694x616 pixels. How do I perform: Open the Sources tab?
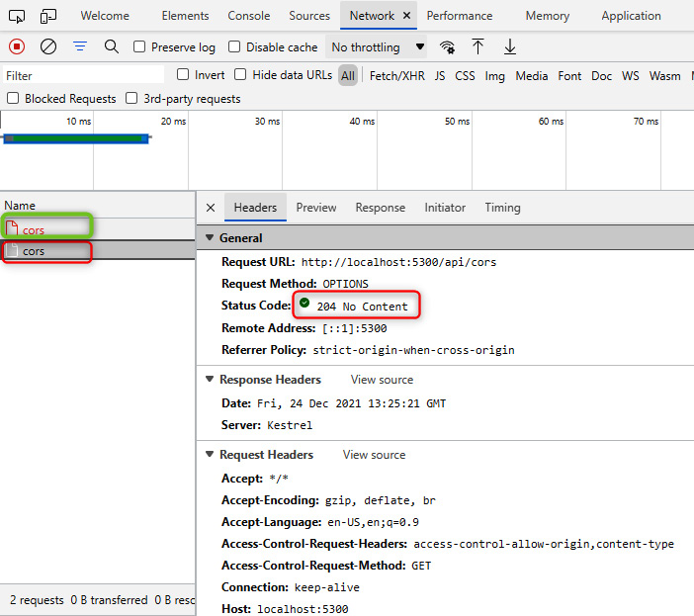pos(309,16)
